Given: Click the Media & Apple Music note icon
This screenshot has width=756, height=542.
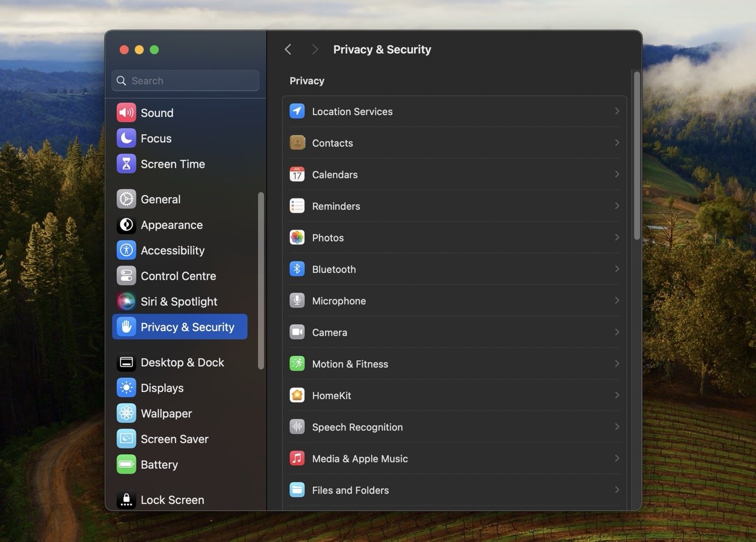Looking at the screenshot, I should (297, 458).
